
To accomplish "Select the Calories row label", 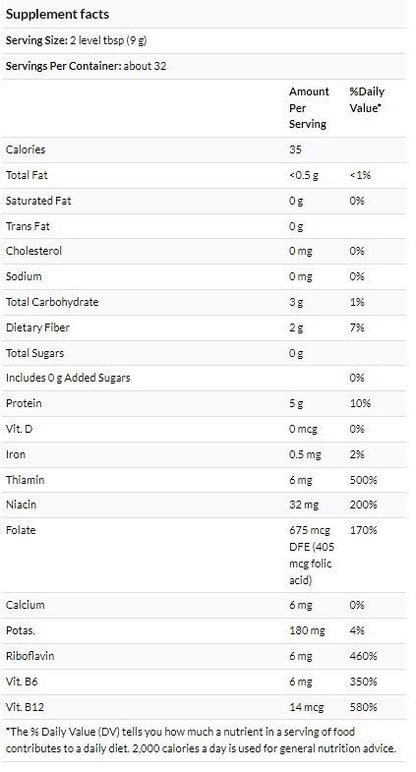I will tap(26, 150).
